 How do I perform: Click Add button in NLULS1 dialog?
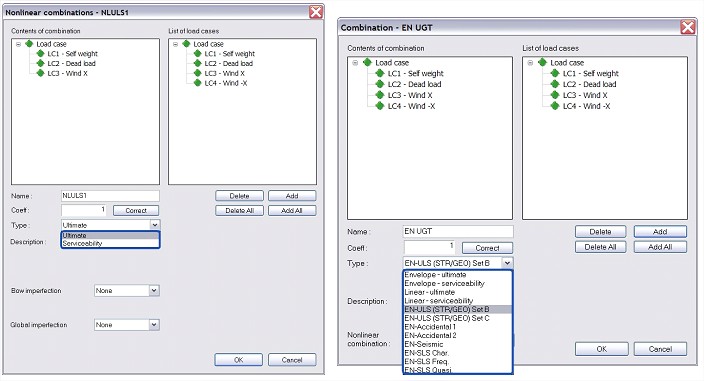(292, 196)
